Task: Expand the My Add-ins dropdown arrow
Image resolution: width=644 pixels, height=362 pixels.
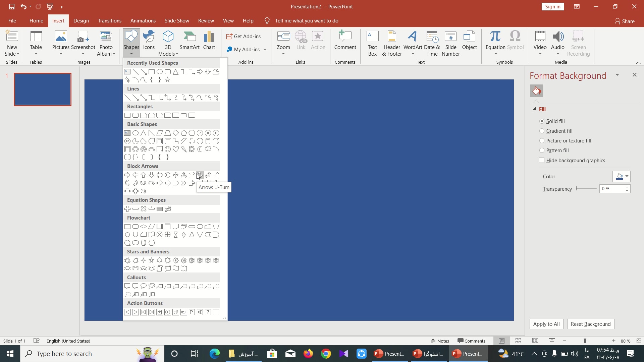Action: coord(265,50)
